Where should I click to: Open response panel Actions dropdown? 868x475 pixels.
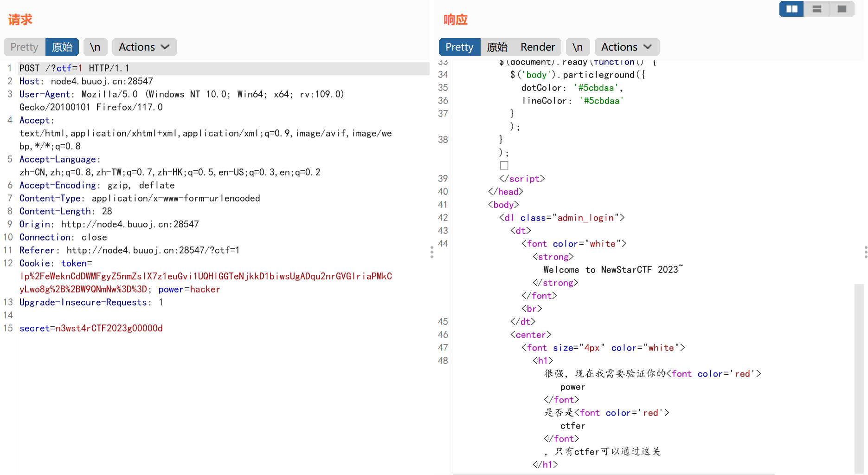(627, 47)
